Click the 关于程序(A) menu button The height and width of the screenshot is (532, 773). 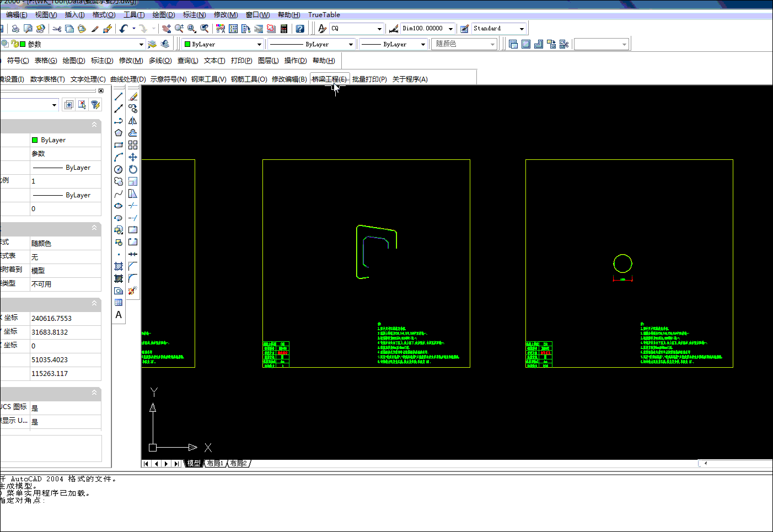click(x=410, y=79)
